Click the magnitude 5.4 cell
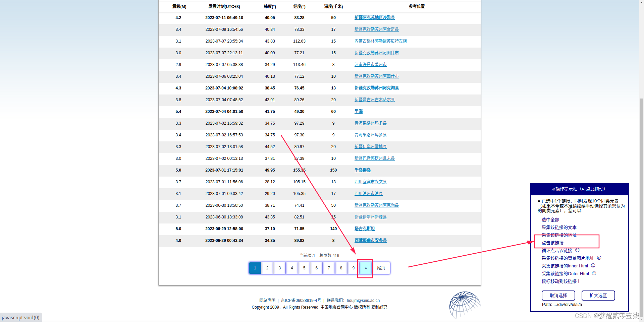This screenshot has width=644, height=322. (178, 112)
